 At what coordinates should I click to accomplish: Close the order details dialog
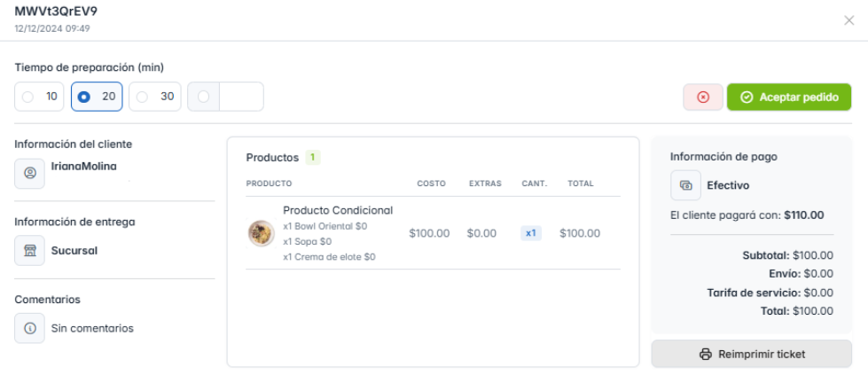pyautogui.click(x=848, y=20)
